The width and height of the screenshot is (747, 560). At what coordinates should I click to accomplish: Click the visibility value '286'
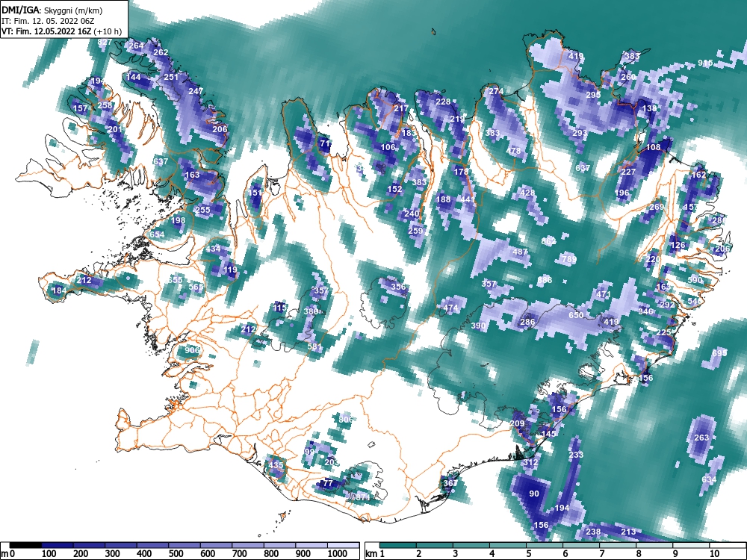[527, 322]
